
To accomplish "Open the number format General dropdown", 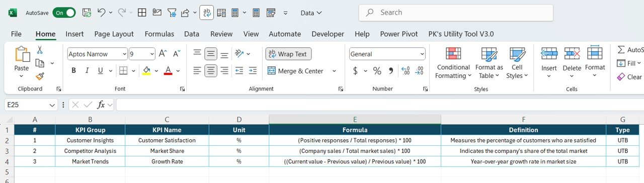I will [x=422, y=54].
